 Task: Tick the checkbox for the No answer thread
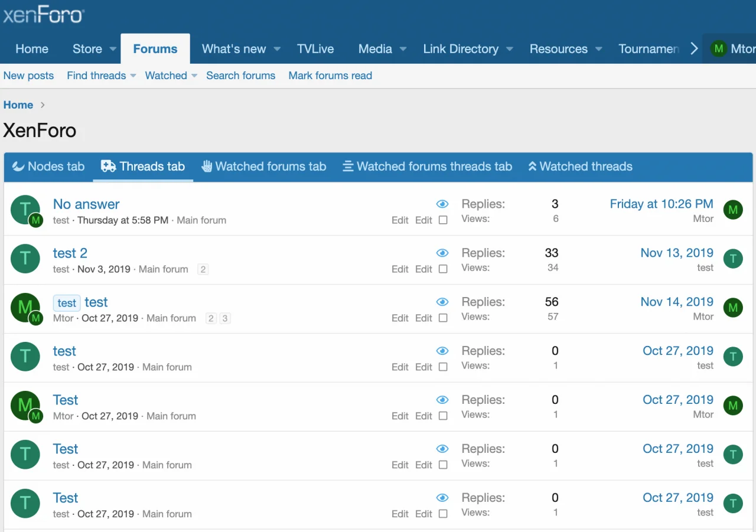point(443,220)
